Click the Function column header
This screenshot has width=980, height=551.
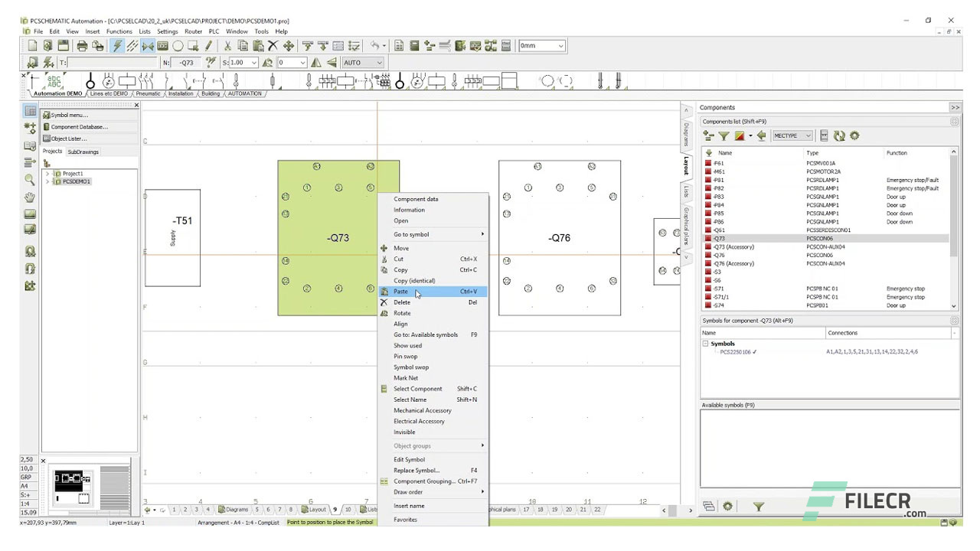[x=916, y=153]
